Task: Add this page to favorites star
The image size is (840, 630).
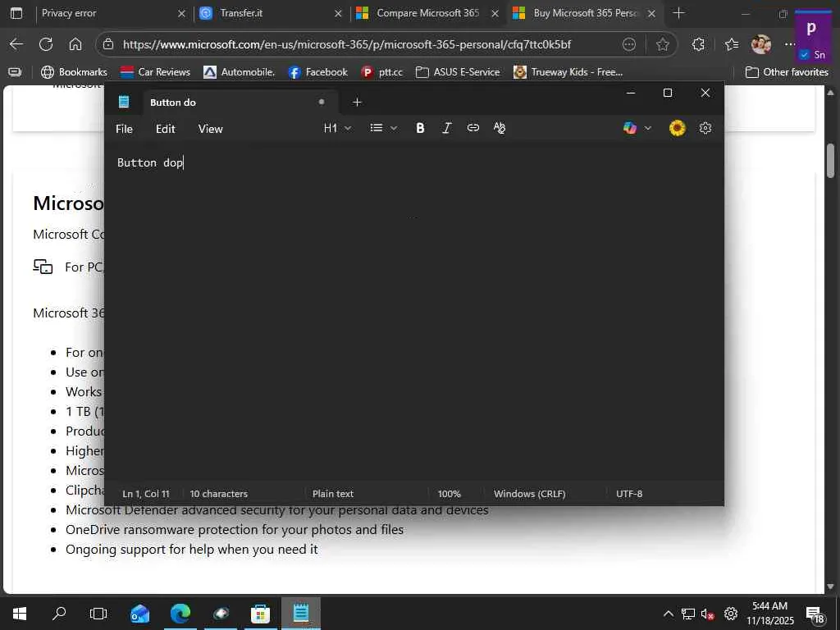Action: [x=662, y=44]
